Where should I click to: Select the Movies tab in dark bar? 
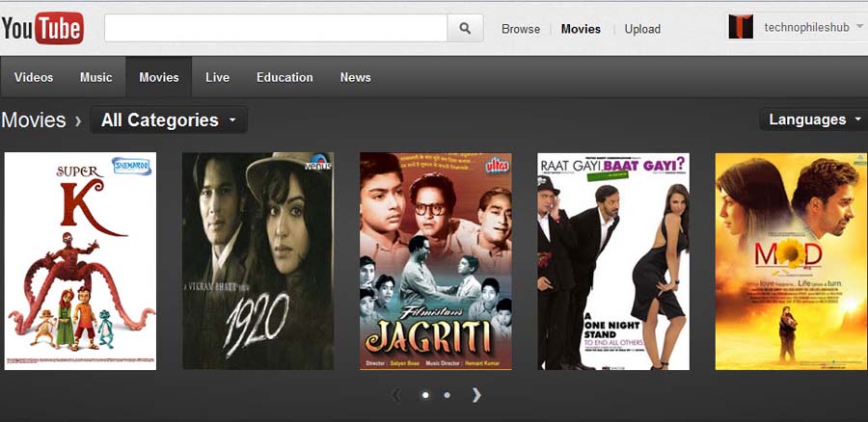[x=159, y=77]
